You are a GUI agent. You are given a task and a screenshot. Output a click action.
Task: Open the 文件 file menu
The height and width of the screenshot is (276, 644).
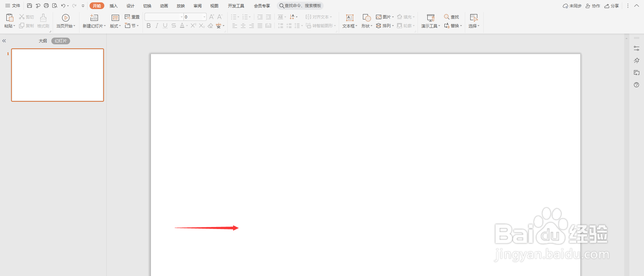coord(13,6)
